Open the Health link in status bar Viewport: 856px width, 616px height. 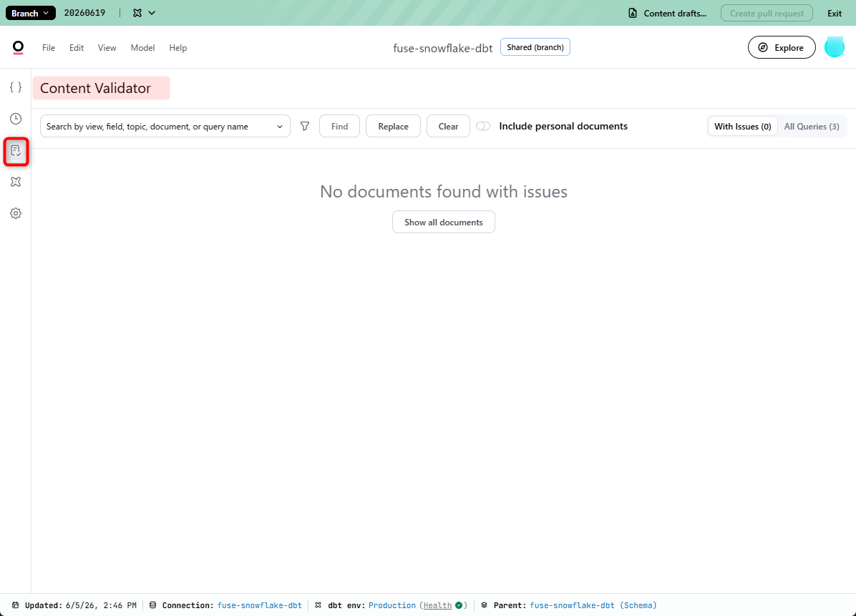coord(437,605)
